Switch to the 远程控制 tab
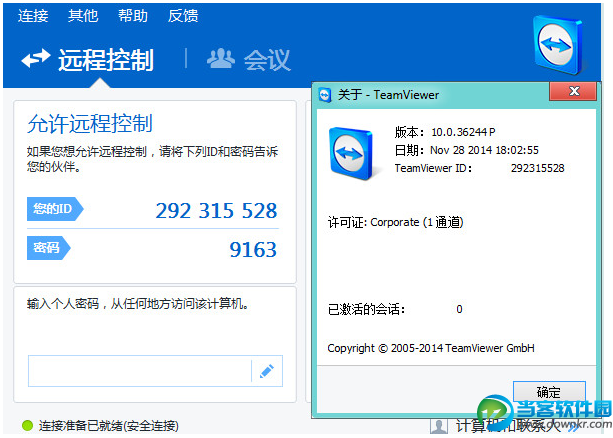Screen dimensions: 613x438 point(88,60)
